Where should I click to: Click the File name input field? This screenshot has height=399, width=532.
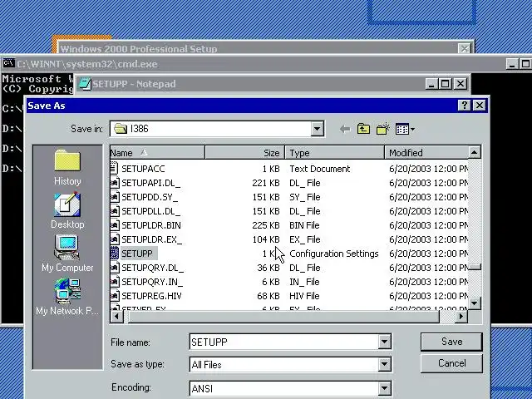(284, 342)
